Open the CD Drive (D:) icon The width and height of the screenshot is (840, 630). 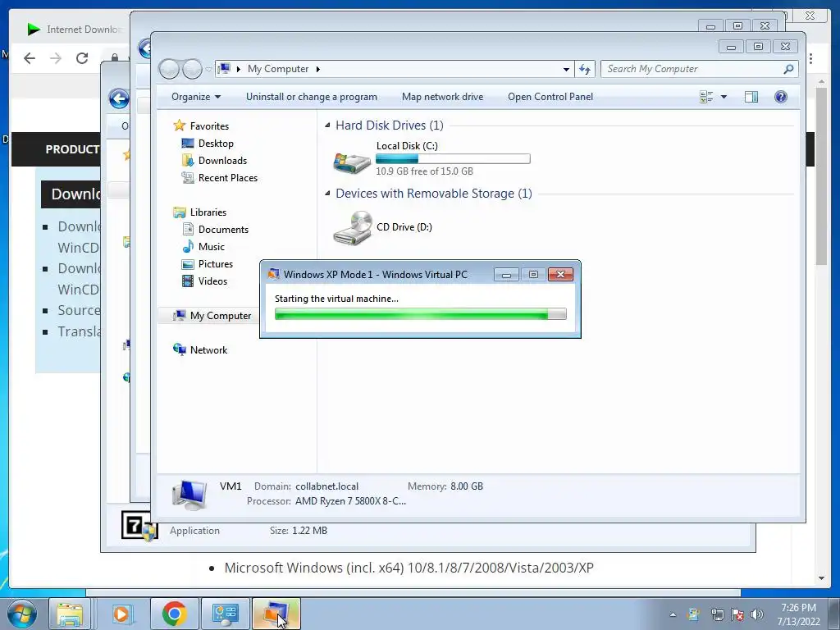353,228
